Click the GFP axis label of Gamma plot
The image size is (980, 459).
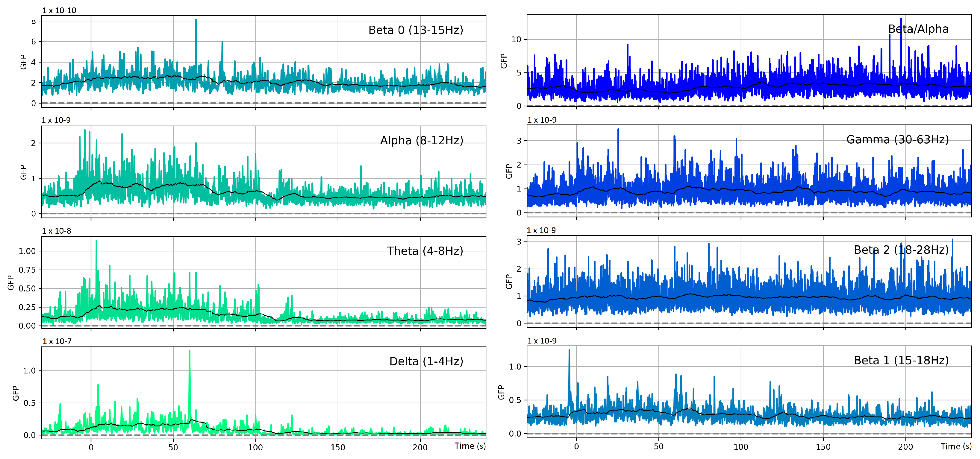pyautogui.click(x=509, y=171)
